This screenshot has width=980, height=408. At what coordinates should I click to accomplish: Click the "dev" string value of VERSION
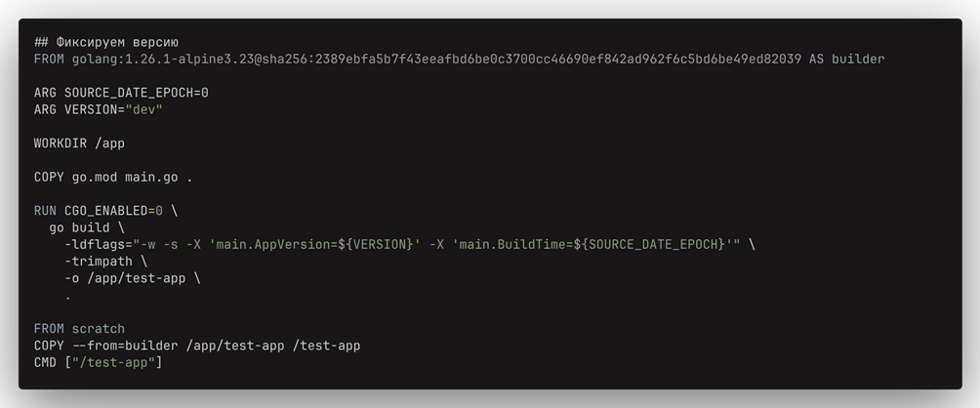tap(143, 109)
